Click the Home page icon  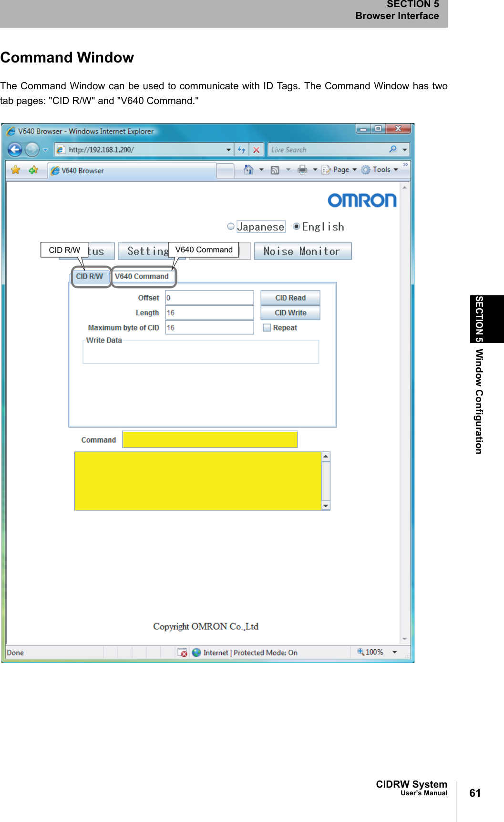(248, 170)
